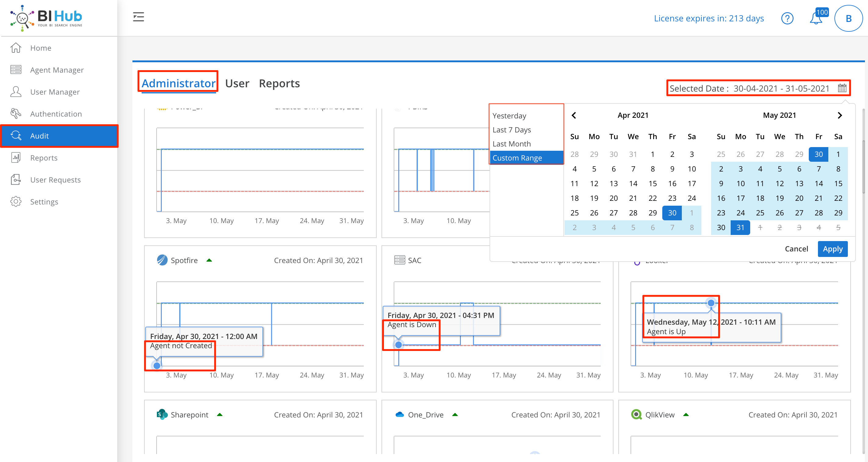Viewport: 868px width, 462px height.
Task: Click the Selected Date range field
Action: pos(758,88)
